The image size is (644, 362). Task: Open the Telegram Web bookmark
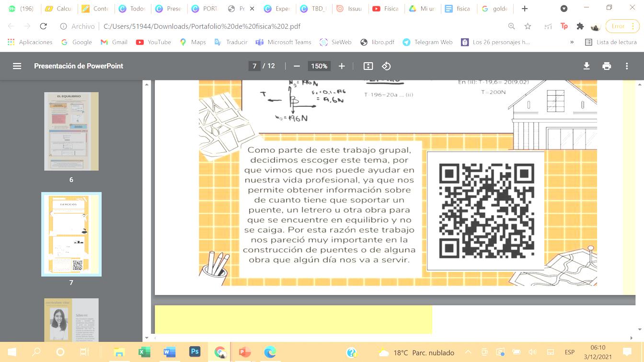pos(427,42)
